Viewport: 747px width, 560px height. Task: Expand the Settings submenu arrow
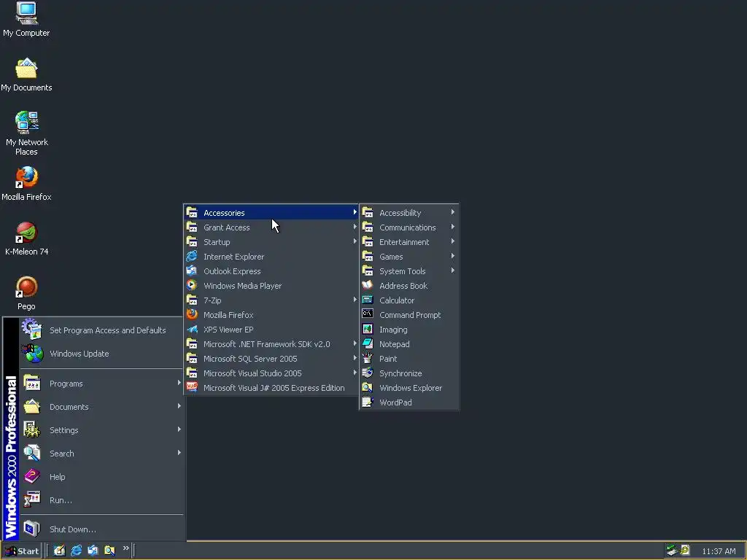[179, 429]
